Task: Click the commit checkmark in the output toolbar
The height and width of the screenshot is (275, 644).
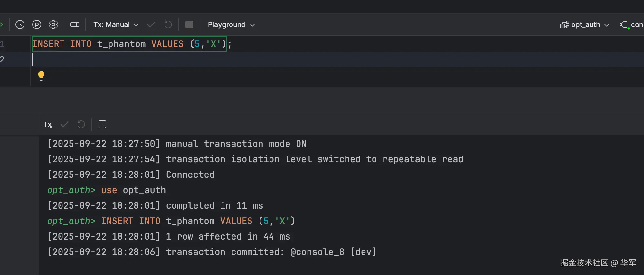Action: (64, 125)
